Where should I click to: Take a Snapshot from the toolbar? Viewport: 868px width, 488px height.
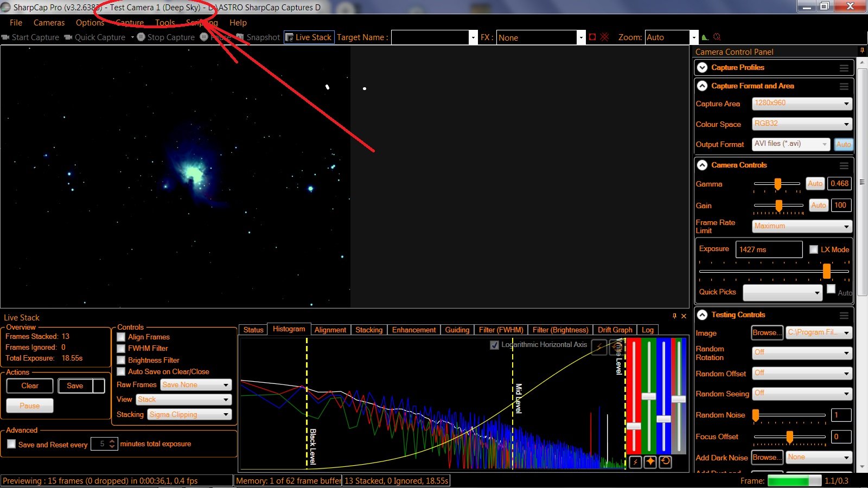click(x=258, y=37)
